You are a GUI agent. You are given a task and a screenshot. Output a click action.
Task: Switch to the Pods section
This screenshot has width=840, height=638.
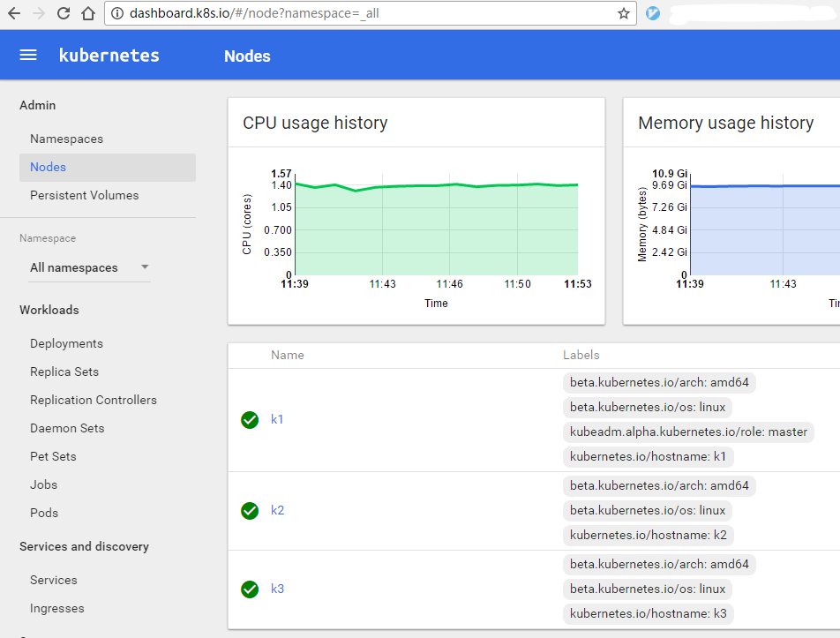click(x=43, y=513)
